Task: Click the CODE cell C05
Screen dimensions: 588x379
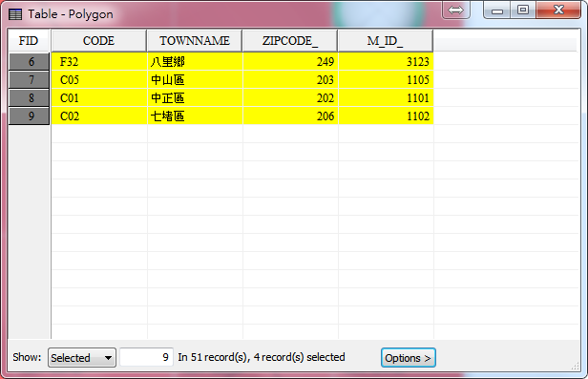Action: [x=99, y=79]
